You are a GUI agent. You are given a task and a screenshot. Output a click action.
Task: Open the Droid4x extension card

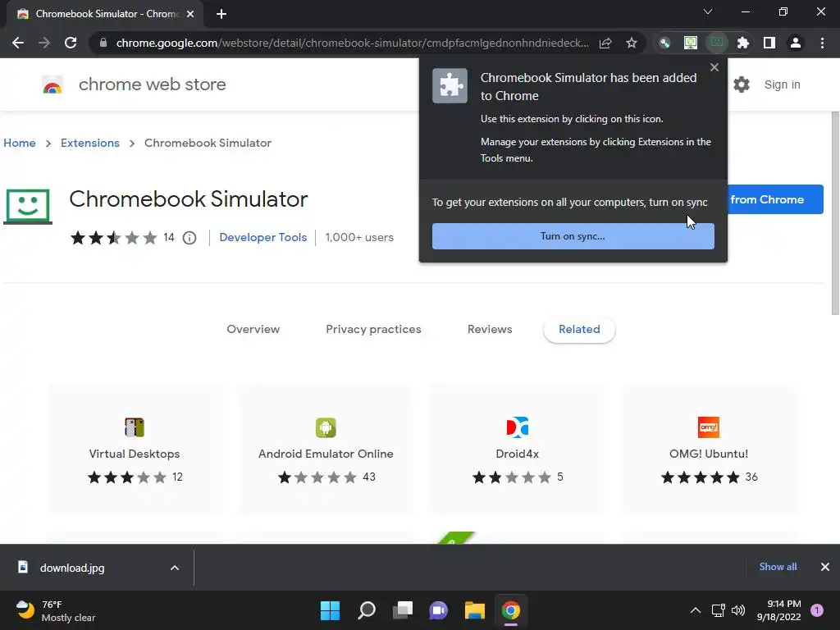coord(517,450)
